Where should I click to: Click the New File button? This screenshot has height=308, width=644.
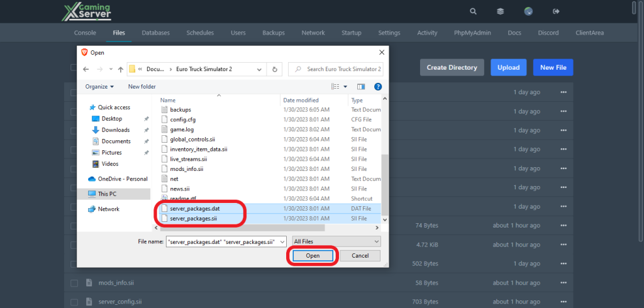point(553,67)
